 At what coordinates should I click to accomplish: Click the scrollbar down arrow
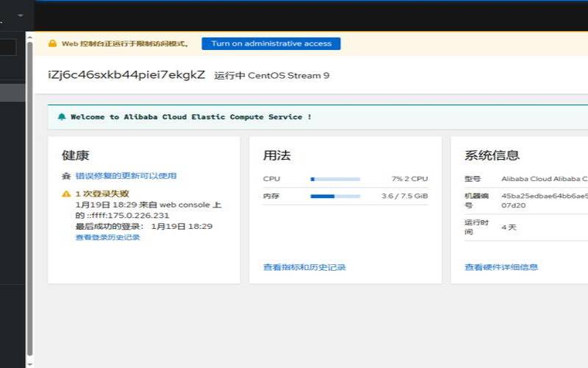pyautogui.click(x=29, y=363)
